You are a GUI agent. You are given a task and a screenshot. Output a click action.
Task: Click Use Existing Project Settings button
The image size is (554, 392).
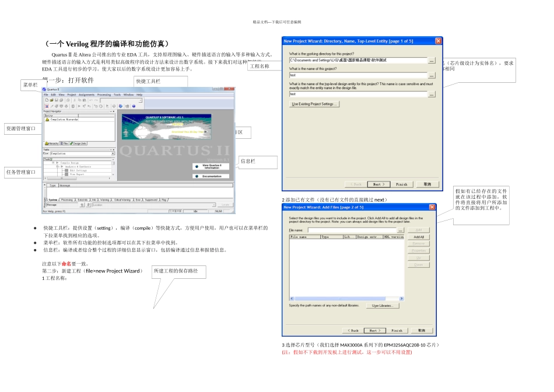click(x=314, y=104)
